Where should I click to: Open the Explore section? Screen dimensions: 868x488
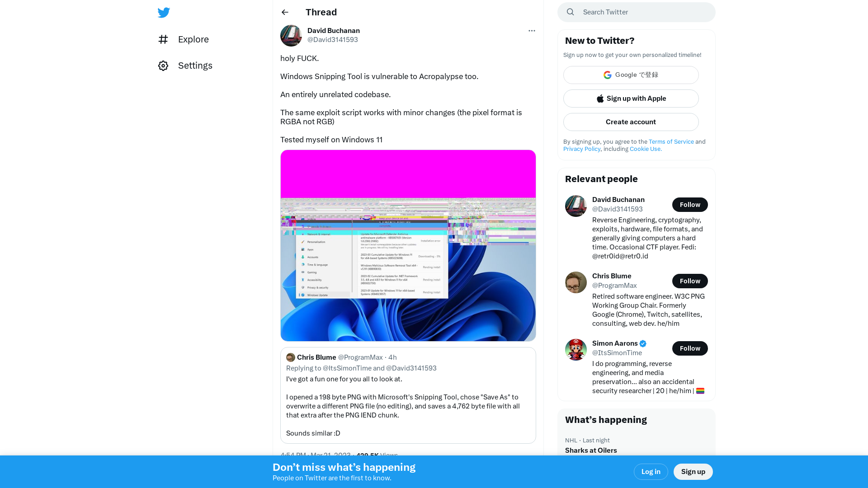pyautogui.click(x=193, y=39)
